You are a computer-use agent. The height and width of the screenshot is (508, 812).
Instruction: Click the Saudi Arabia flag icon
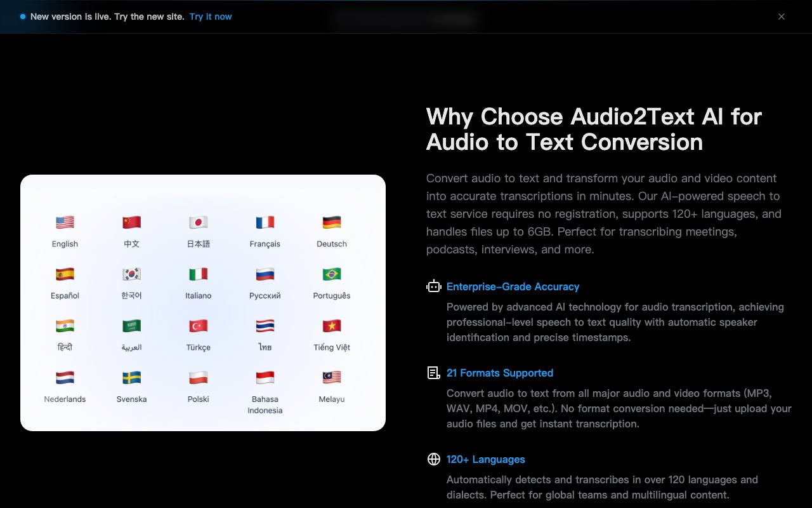pos(131,326)
